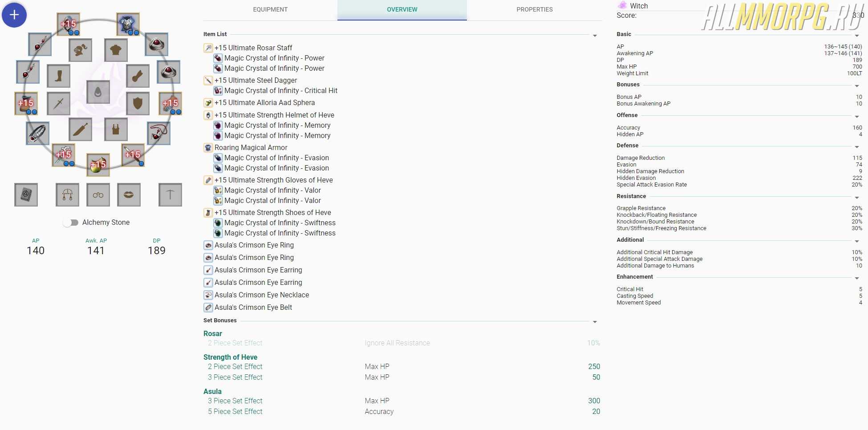Open the pickaxe life tool slot
The image size is (868, 430).
(170, 195)
